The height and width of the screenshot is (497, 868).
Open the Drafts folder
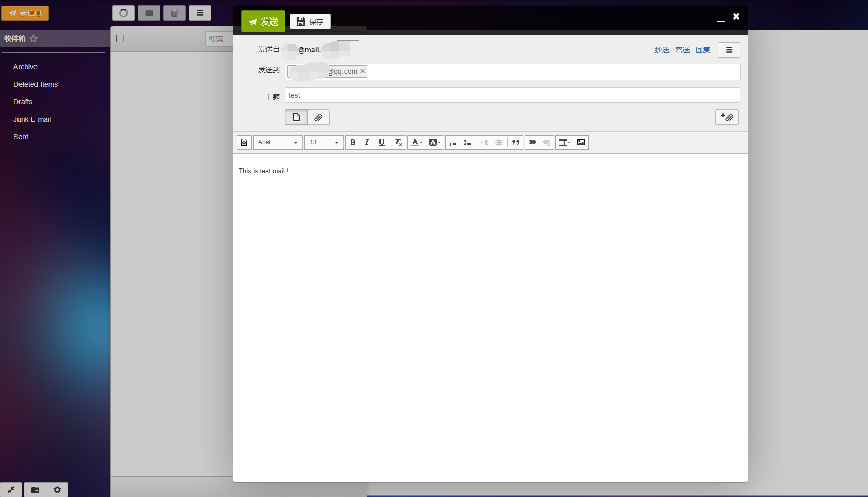23,102
